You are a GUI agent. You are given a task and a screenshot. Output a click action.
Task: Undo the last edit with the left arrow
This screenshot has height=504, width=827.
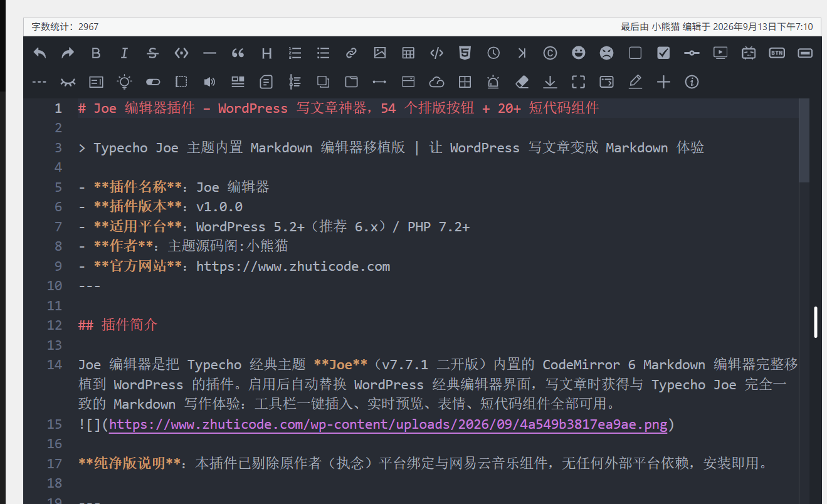click(40, 53)
